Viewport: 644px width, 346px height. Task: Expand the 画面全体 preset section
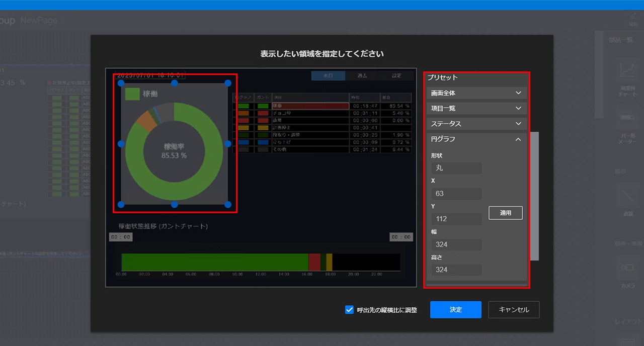476,93
